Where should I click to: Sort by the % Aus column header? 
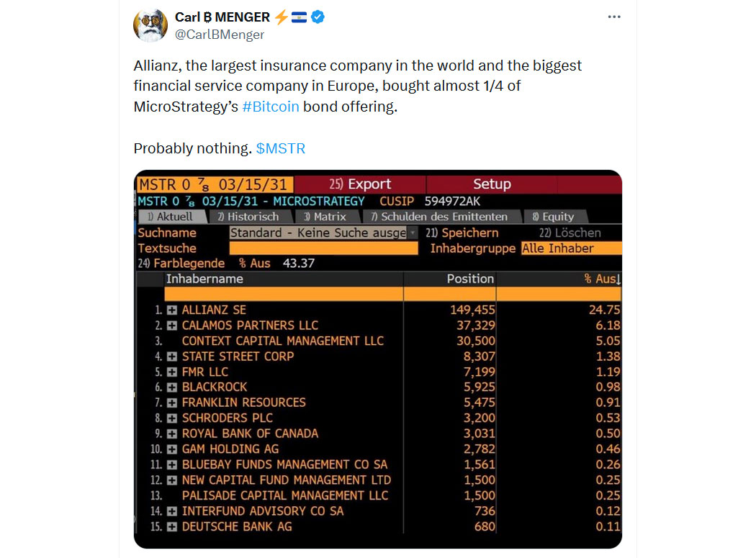(x=602, y=279)
